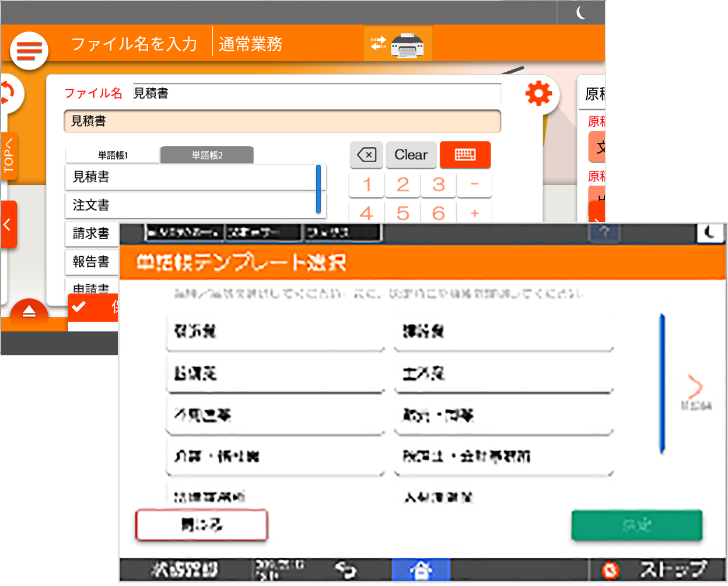The height and width of the screenshot is (586, 728).
Task: Switch to the 単語帳2 tab
Action: (207, 155)
